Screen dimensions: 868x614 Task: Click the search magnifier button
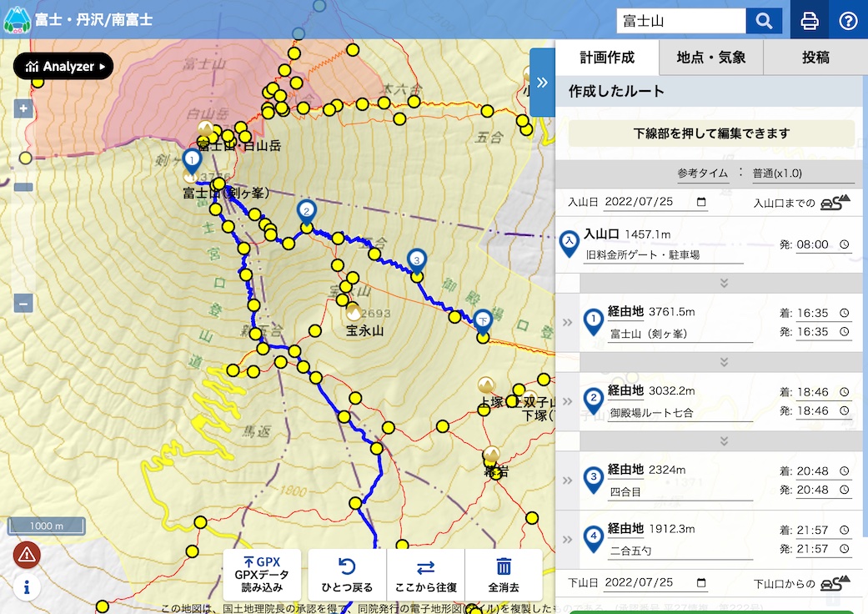click(x=764, y=21)
